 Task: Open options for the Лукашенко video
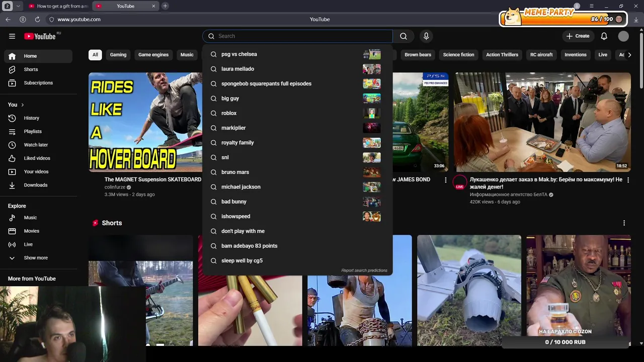[628, 180]
